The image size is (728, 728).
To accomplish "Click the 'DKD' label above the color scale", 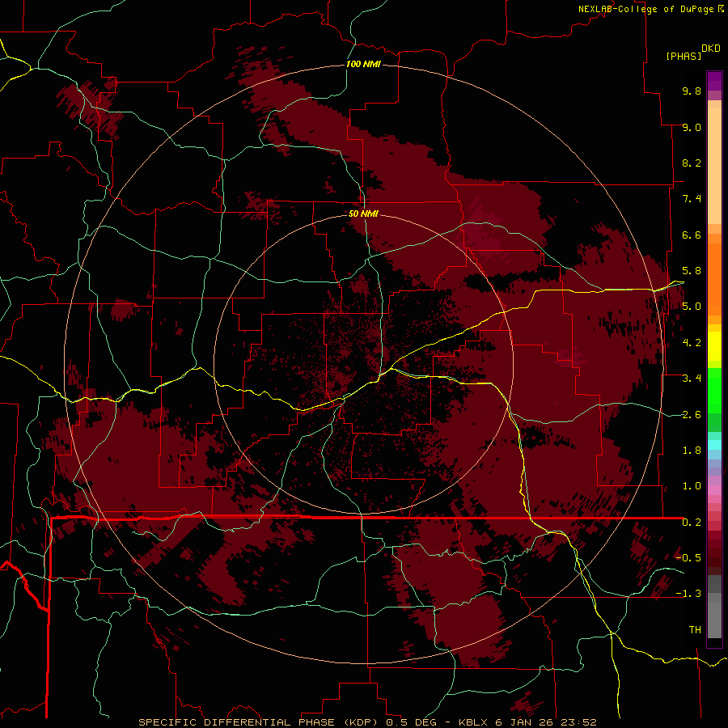I will pyautogui.click(x=711, y=49).
